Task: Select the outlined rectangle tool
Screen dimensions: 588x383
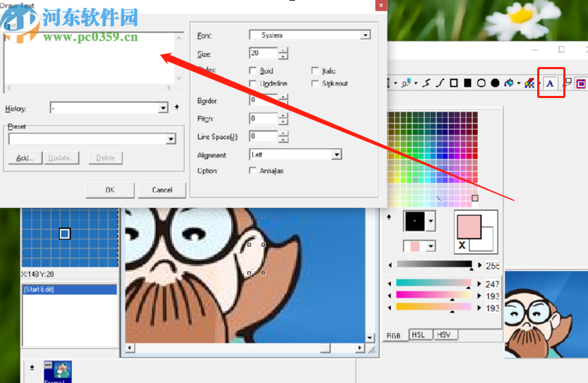Action: coord(454,83)
